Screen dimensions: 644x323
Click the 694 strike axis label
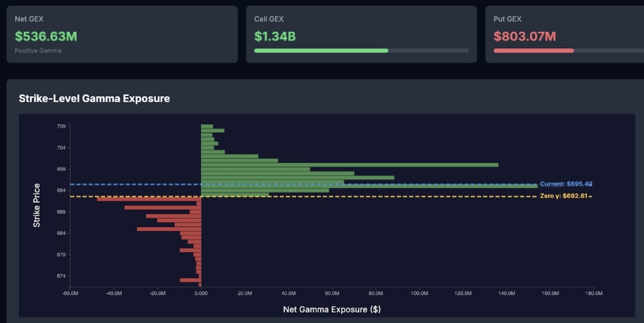[61, 190]
